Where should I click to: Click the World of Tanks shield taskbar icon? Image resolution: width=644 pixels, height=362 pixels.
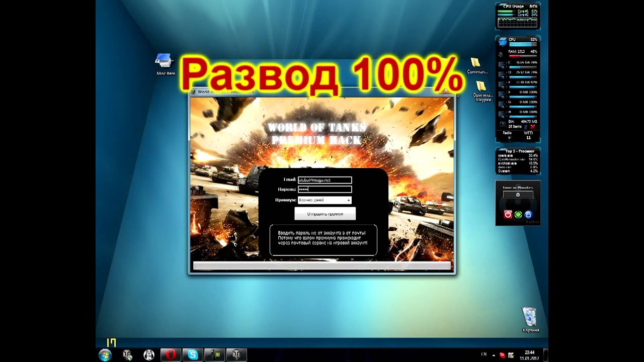coord(128,355)
